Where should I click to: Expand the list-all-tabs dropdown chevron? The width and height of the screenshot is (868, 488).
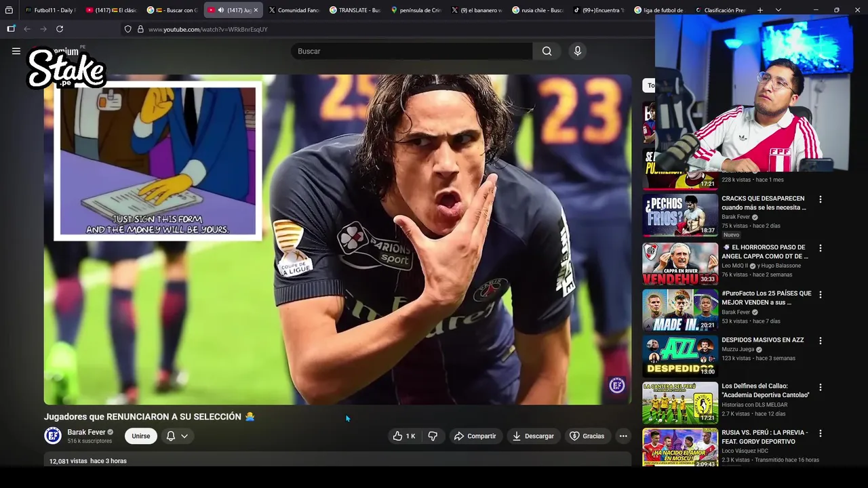778,10
